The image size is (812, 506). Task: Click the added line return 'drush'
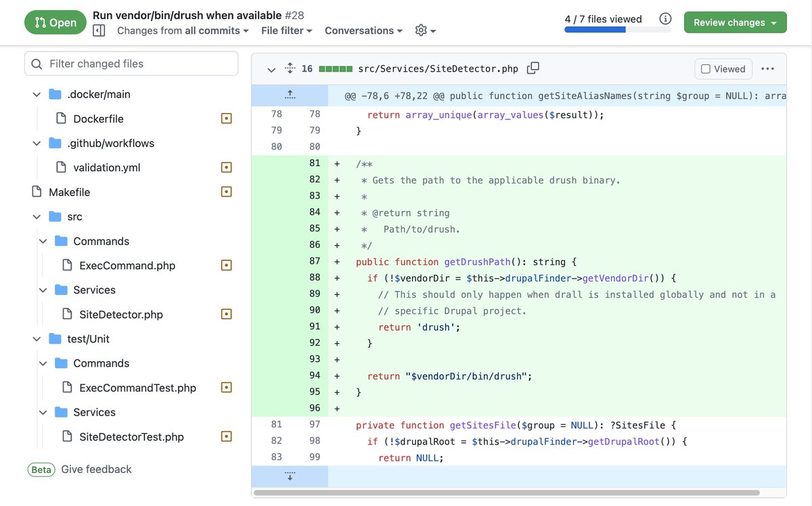coord(420,327)
